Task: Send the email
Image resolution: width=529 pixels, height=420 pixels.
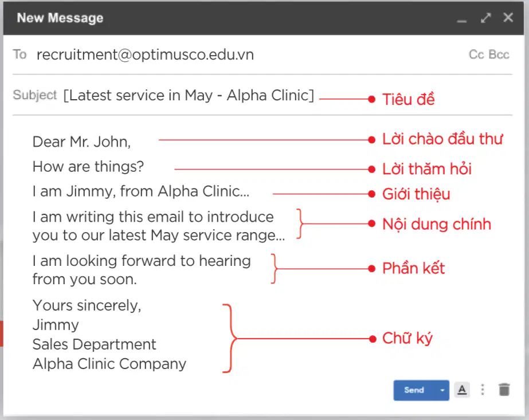Action: [414, 390]
